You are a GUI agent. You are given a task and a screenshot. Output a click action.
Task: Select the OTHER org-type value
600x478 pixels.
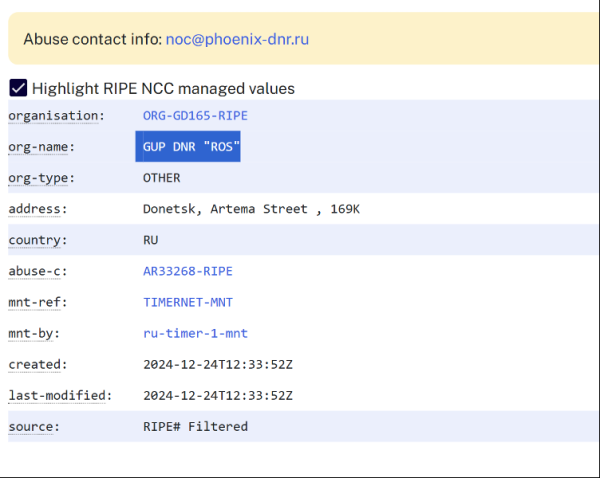(x=162, y=178)
